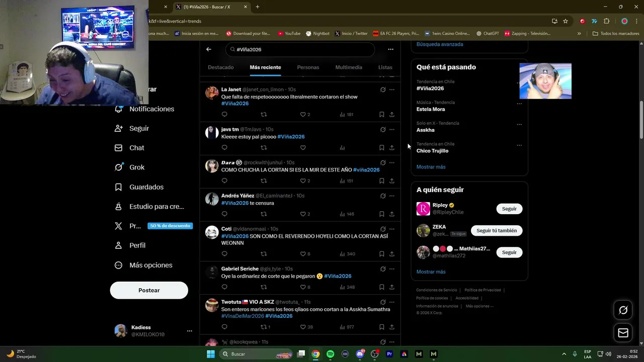Viewport: 644px width, 362px height.
Task: Open more options on Coti's tweet
Action: 392,229
